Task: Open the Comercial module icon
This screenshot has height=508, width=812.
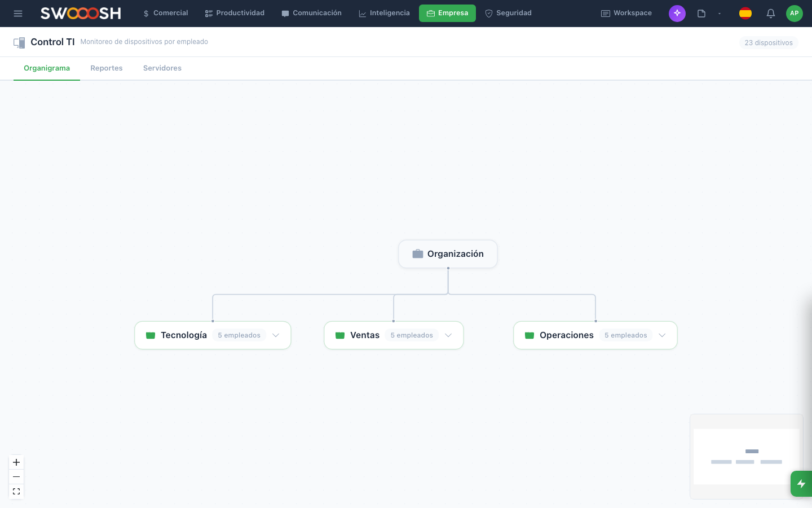Action: point(145,12)
